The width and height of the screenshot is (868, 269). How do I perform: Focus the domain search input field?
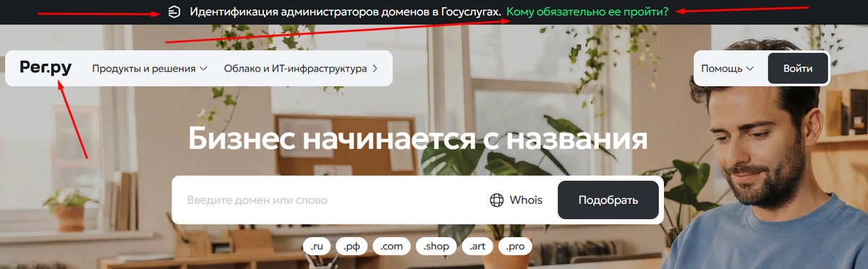click(x=329, y=200)
